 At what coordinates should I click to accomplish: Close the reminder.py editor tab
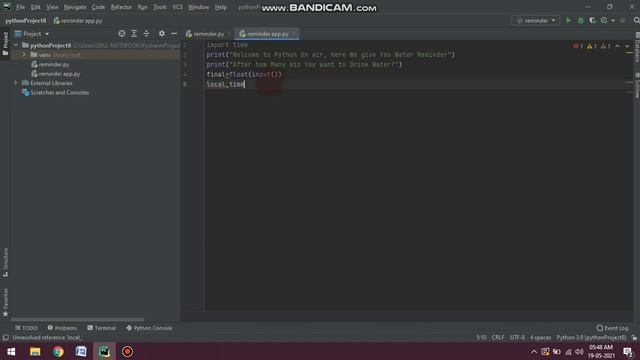coord(229,34)
